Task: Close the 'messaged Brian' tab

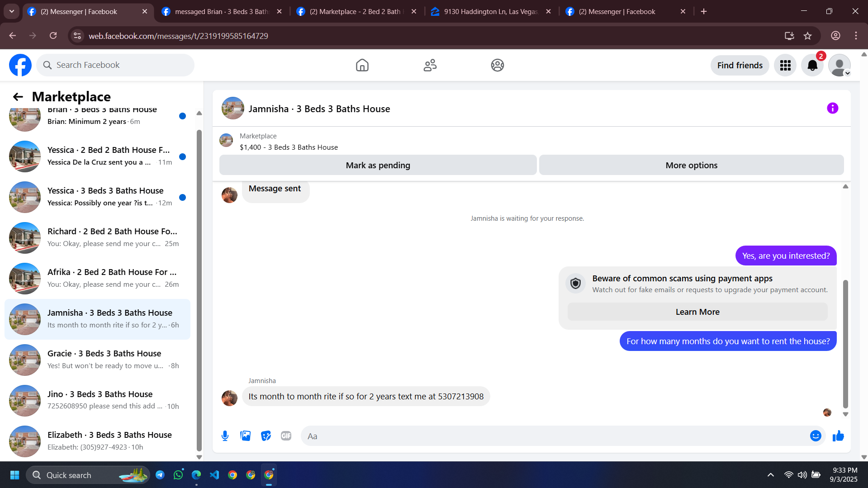Action: (x=280, y=12)
